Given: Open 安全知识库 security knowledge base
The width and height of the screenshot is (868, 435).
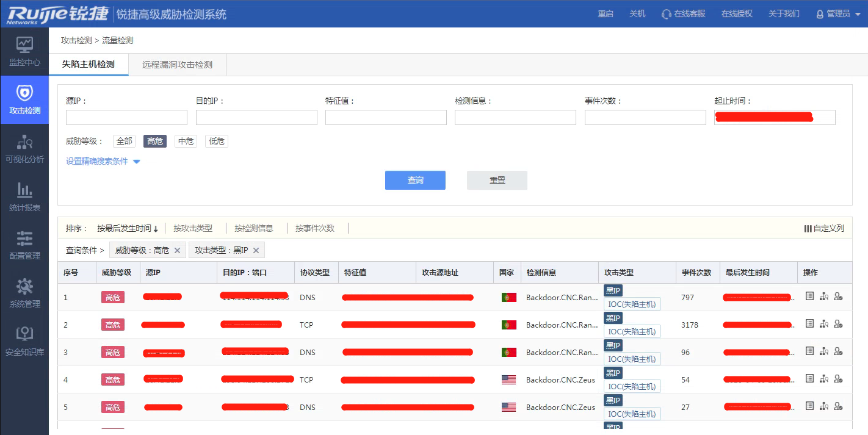Looking at the screenshot, I should pos(24,334).
